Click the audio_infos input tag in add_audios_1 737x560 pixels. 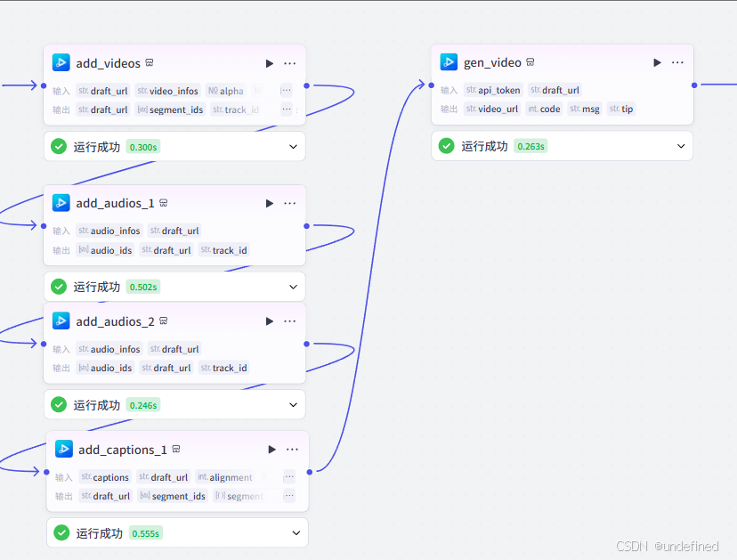point(109,231)
